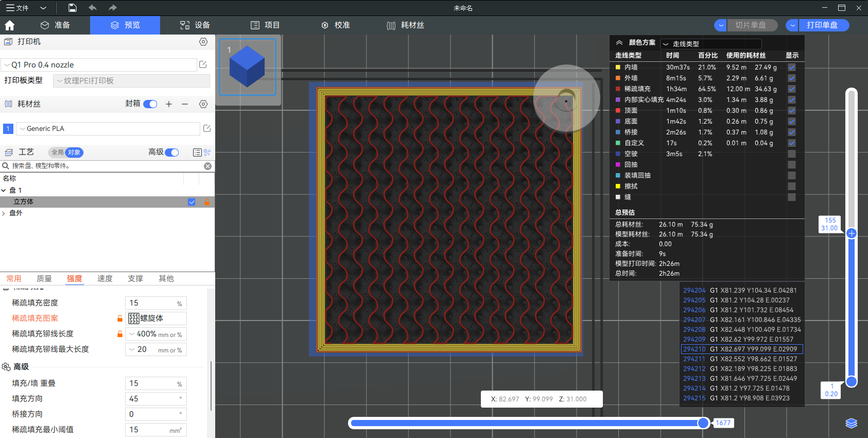This screenshot has height=438, width=868.
Task: Expand the 盘外 tree item
Action: tap(4, 213)
